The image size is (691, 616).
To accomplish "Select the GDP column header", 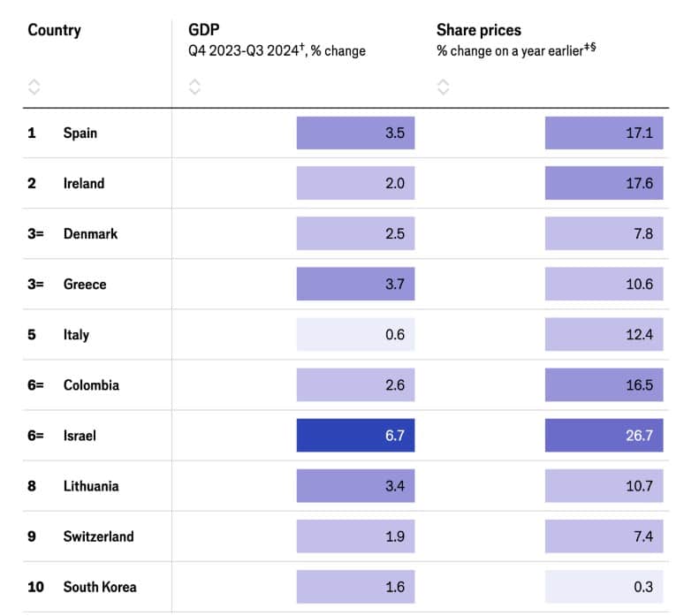I will pyautogui.click(x=205, y=30).
